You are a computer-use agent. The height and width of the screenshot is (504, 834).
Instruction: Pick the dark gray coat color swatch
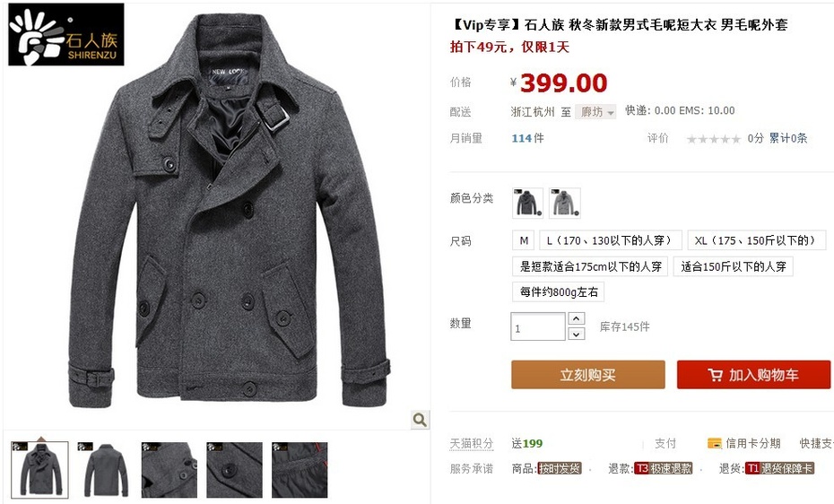pos(527,203)
